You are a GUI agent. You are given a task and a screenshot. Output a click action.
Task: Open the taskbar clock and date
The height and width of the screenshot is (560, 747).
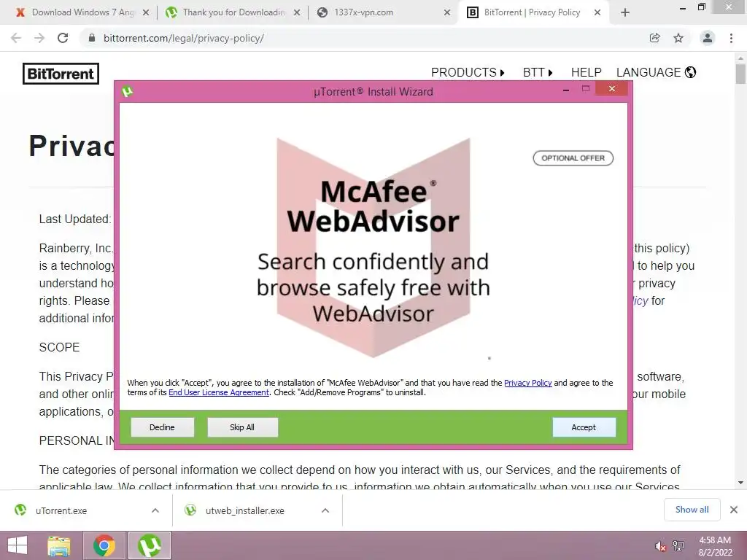715,546
